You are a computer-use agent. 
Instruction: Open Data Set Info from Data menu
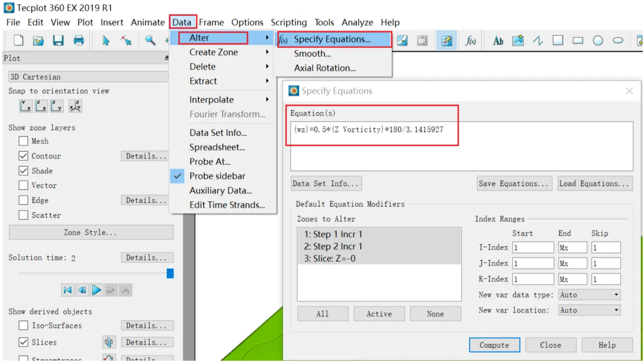click(222, 133)
